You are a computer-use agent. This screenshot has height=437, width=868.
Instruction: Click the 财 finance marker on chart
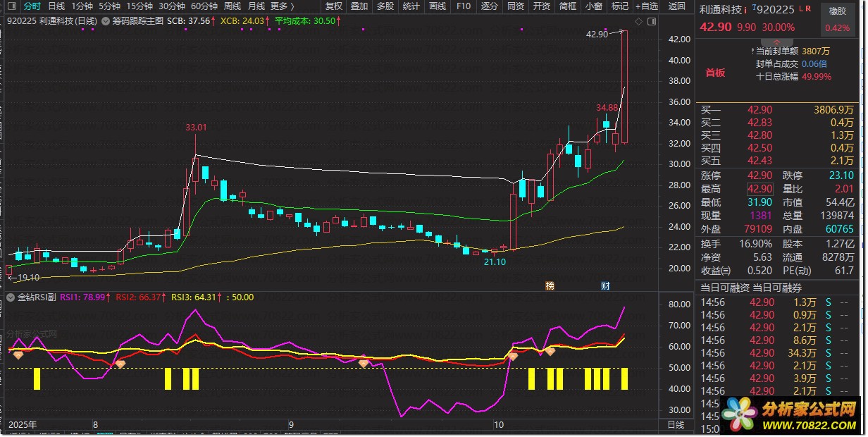(605, 285)
